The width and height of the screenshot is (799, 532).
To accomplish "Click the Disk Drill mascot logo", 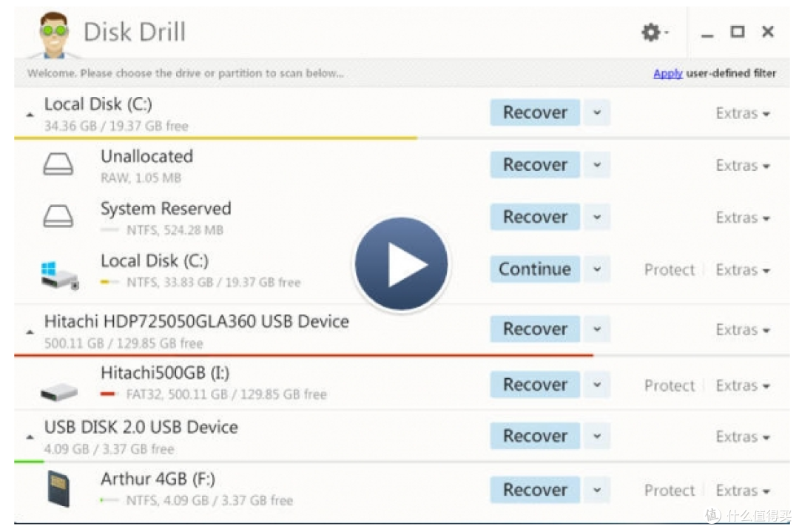I will (x=53, y=35).
